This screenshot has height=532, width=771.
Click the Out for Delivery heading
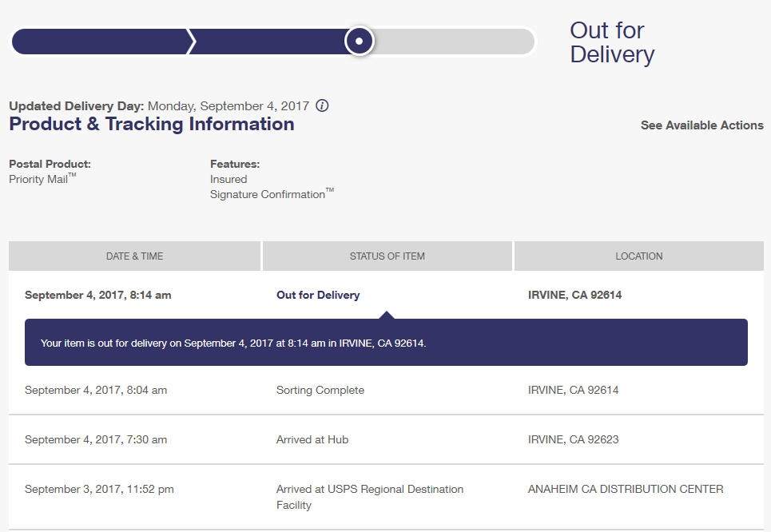611,42
